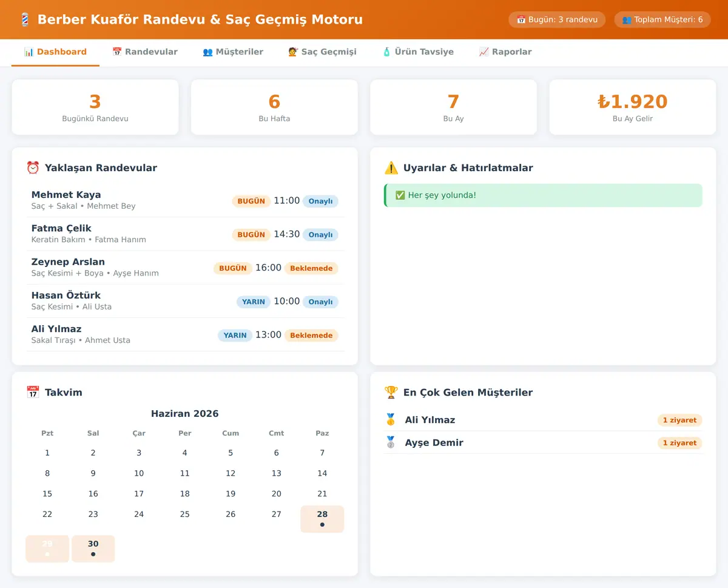Select June 28 in the calendar
This screenshot has width=728, height=588.
(x=322, y=519)
